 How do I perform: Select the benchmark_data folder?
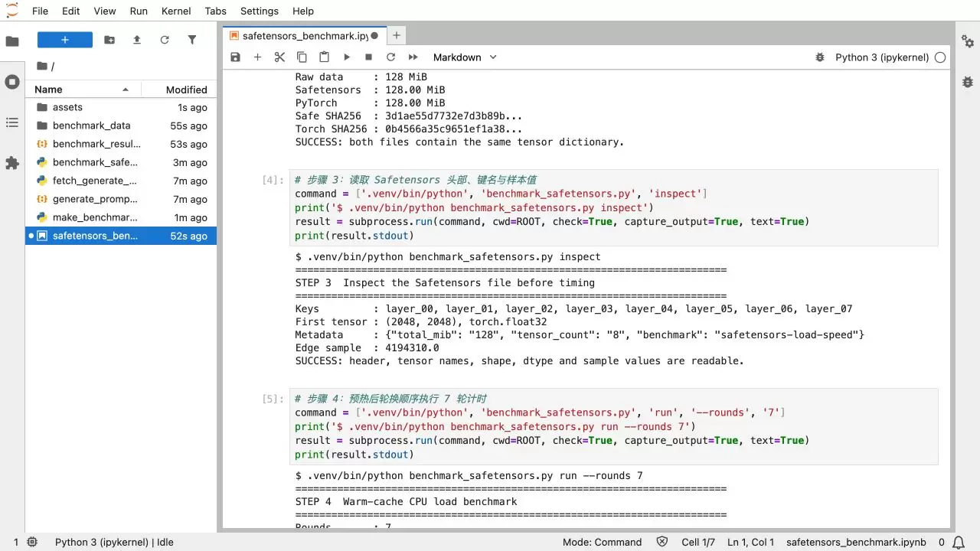click(121, 126)
